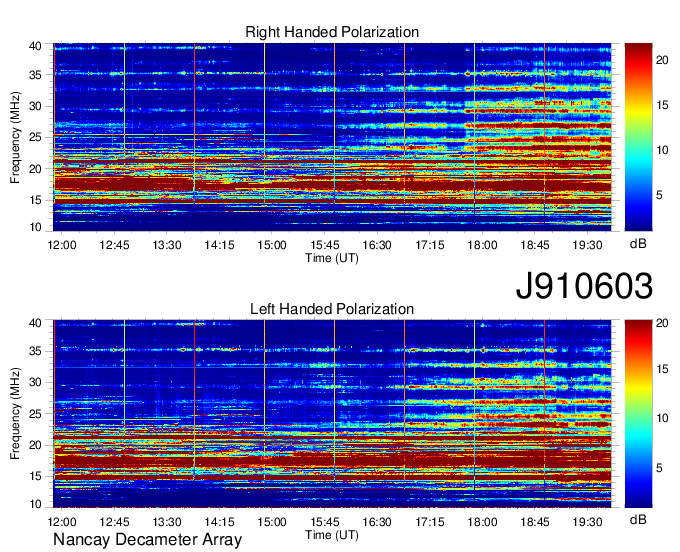Click the Right Handed Polarization colorbar

pyautogui.click(x=638, y=137)
